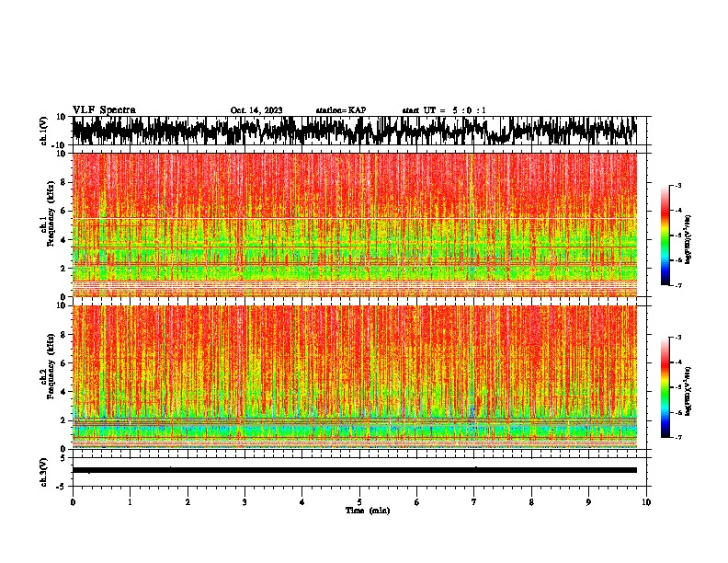Click the "-5" tick on the ch.3(V) axis
Viewport: 728px width, 563px height.
[x=62, y=487]
